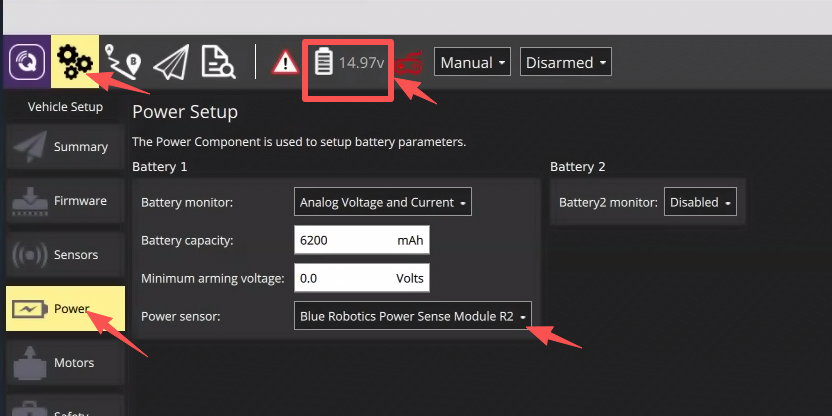
Task: Select the Motors sidebar tab
Action: pyautogui.click(x=65, y=362)
